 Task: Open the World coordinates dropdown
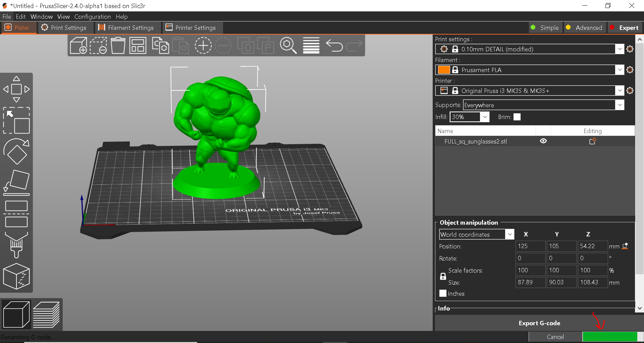(509, 234)
